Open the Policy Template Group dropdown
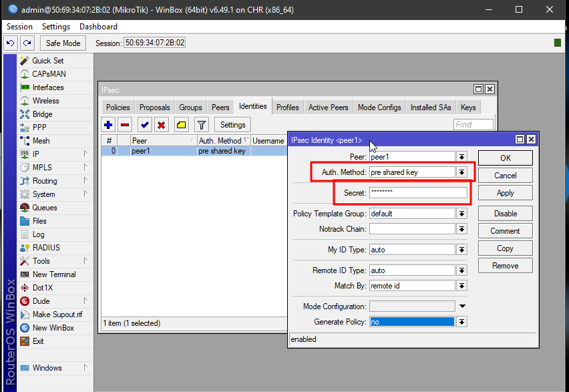The height and width of the screenshot is (392, 569). [x=461, y=214]
